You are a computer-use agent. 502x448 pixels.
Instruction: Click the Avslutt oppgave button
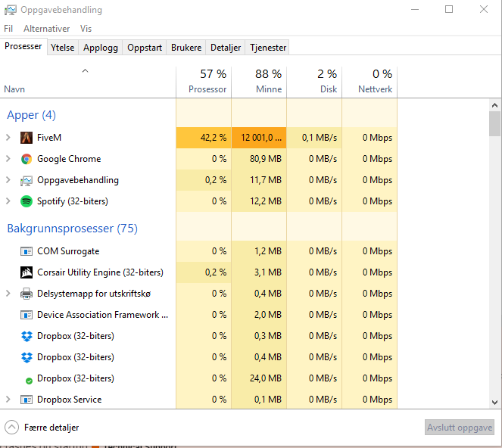[x=460, y=428]
